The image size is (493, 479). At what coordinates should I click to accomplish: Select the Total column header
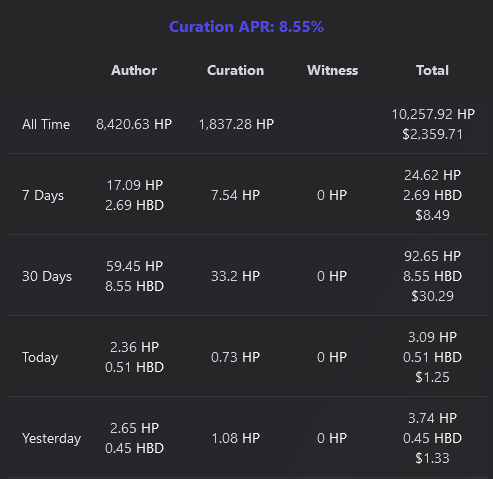pos(432,70)
